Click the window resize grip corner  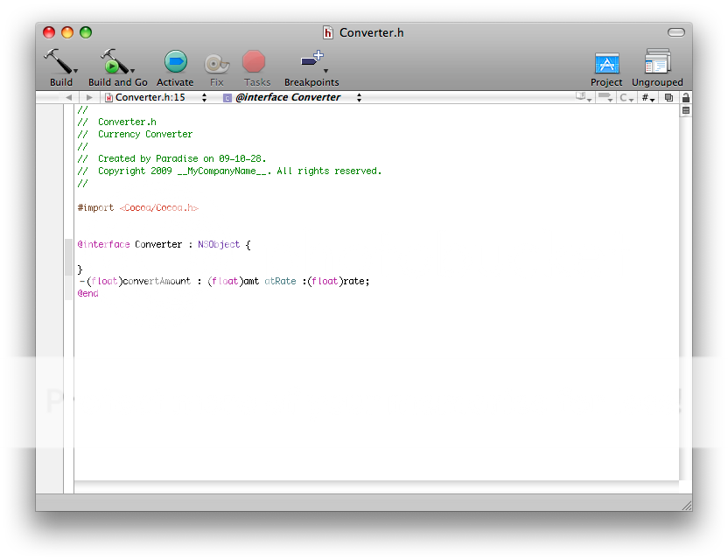(x=687, y=506)
